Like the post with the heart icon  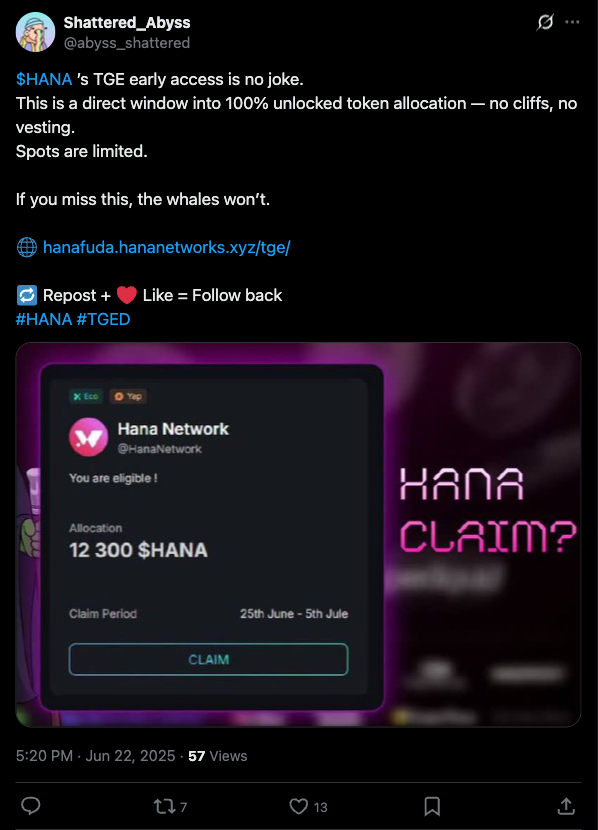(298, 807)
